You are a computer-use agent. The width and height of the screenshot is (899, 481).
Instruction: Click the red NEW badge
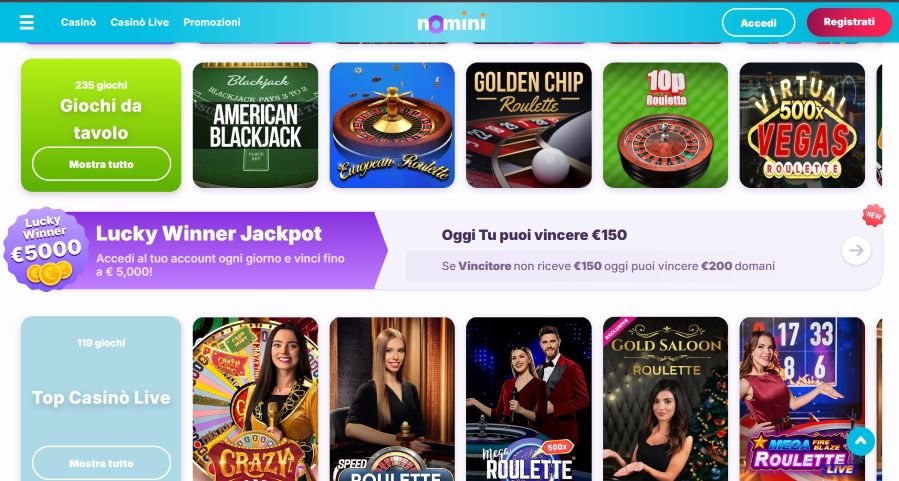(873, 216)
